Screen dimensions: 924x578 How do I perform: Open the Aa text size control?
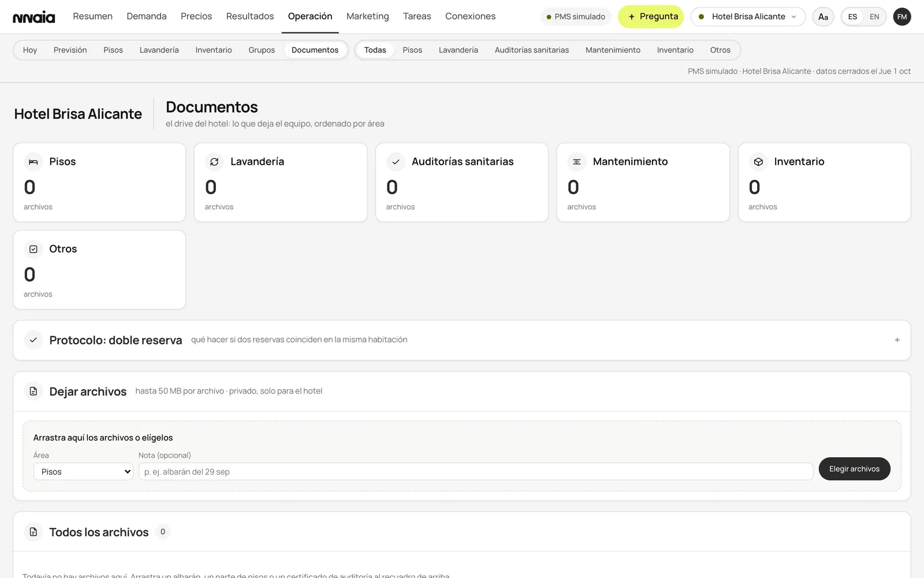[x=823, y=17]
